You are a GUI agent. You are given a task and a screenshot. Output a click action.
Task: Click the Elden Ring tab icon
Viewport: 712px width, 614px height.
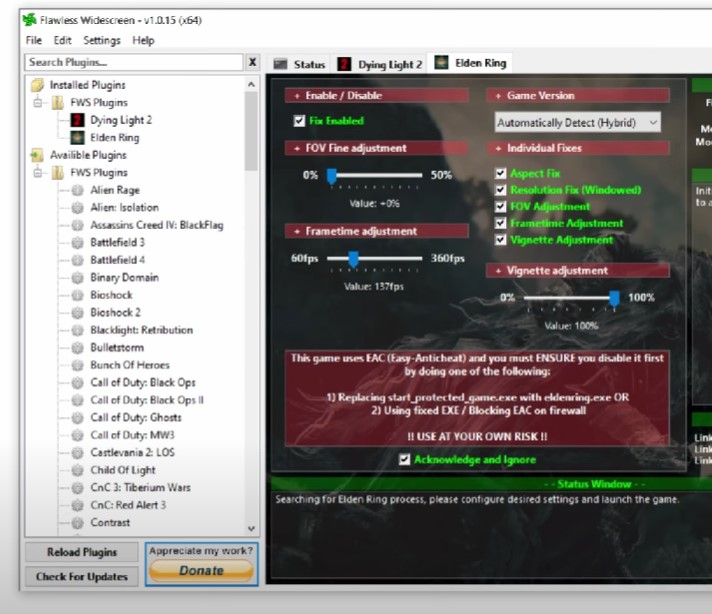click(x=441, y=62)
